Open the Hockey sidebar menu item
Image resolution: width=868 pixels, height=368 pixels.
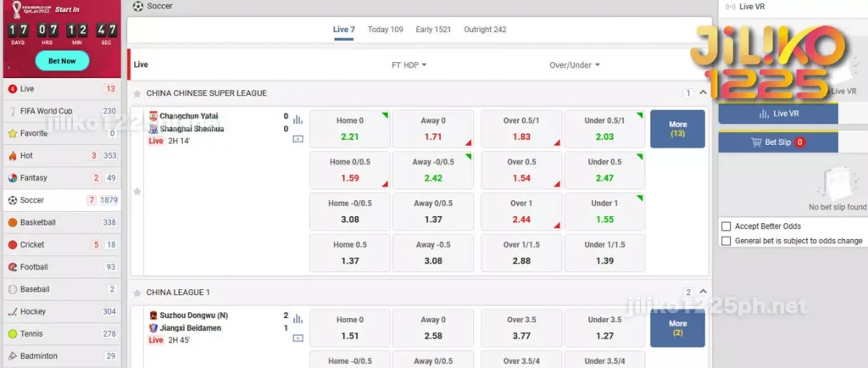[x=62, y=311]
